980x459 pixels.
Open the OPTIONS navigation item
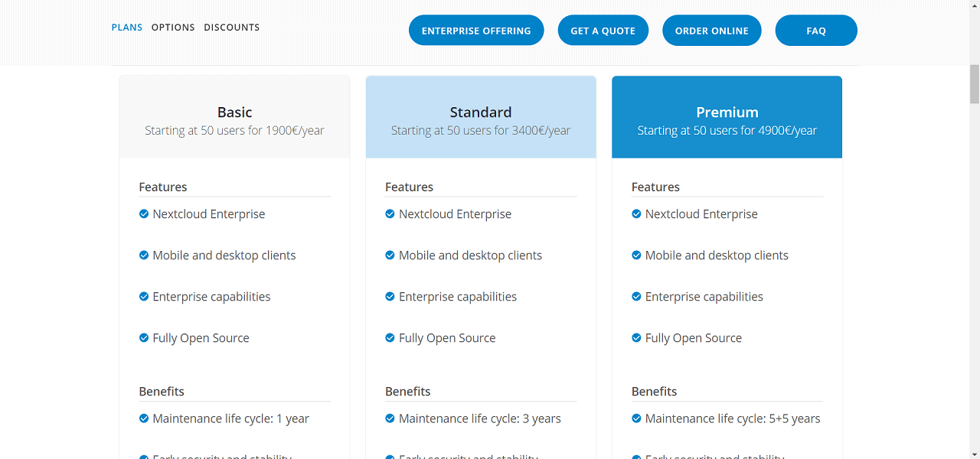tap(173, 28)
